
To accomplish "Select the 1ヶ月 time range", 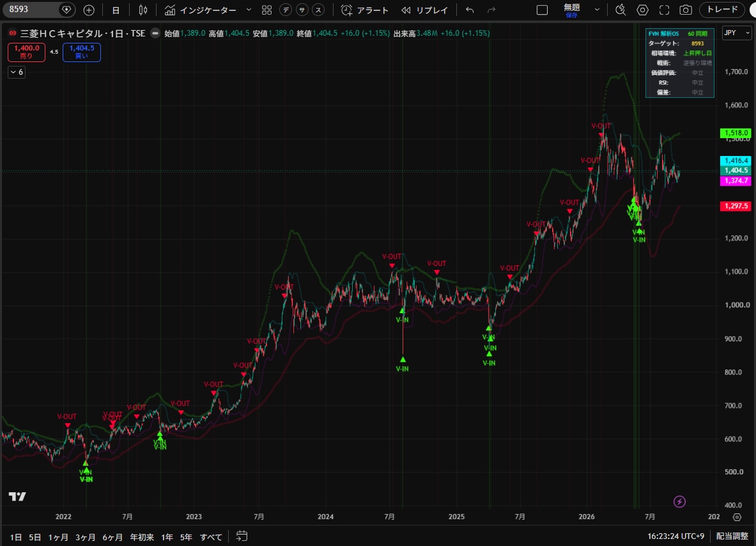I will click(x=58, y=537).
